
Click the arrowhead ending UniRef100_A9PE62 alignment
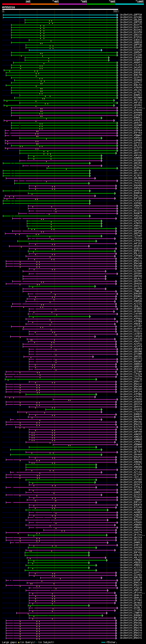click(102, 138)
